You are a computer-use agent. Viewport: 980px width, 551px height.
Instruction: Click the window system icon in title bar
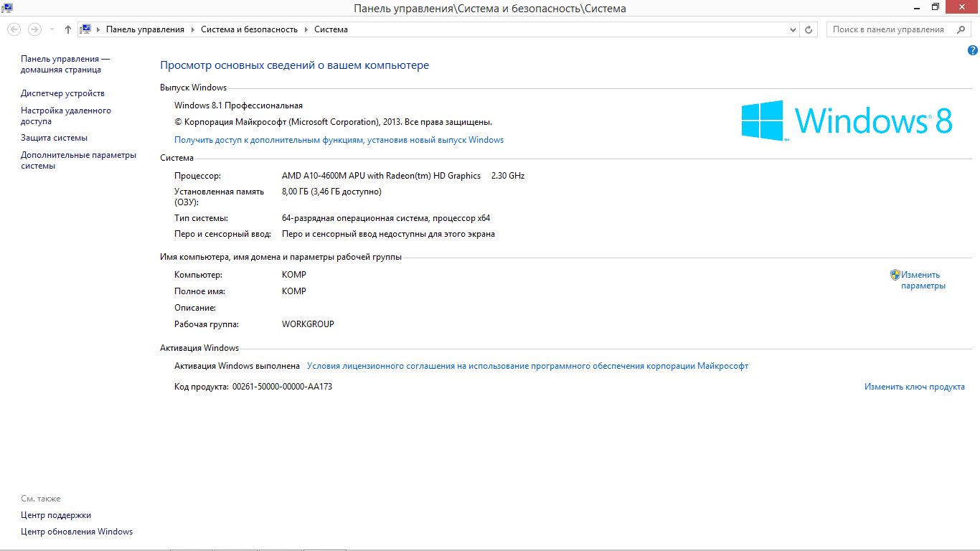point(7,8)
